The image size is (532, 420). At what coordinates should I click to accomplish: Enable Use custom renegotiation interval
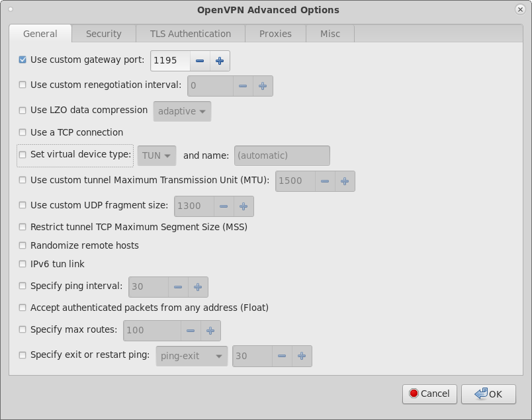(22, 85)
